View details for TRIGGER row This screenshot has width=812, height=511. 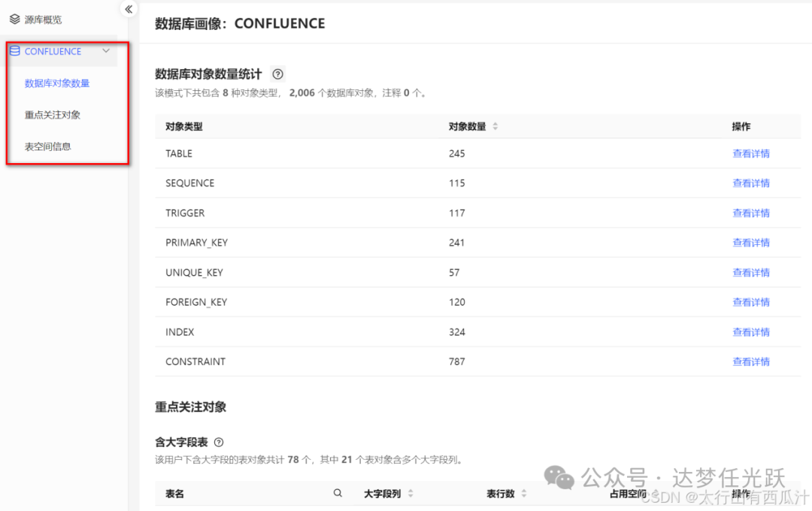(x=751, y=213)
